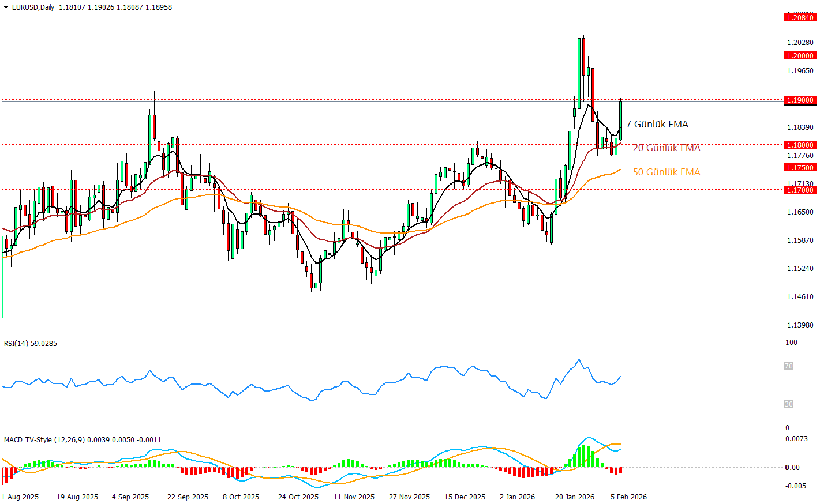Click the 1.17000 price level tag
Screen dimensions: 820x504
pos(800,190)
